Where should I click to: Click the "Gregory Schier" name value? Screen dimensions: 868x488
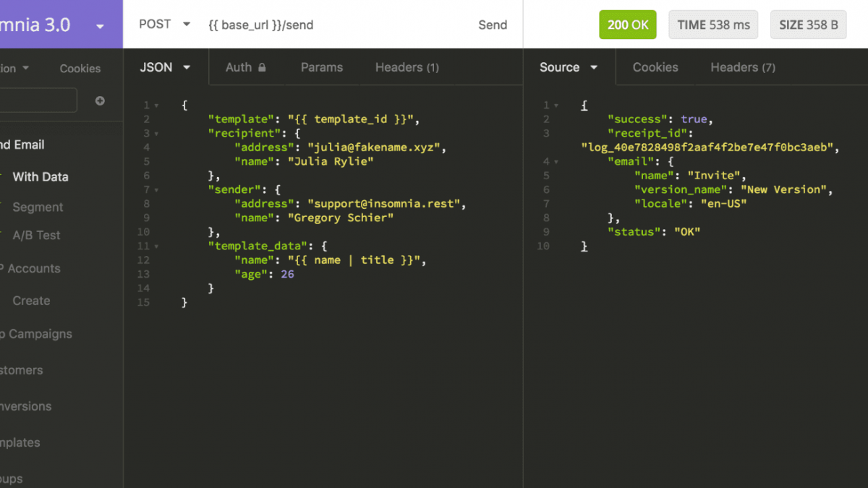(x=340, y=218)
